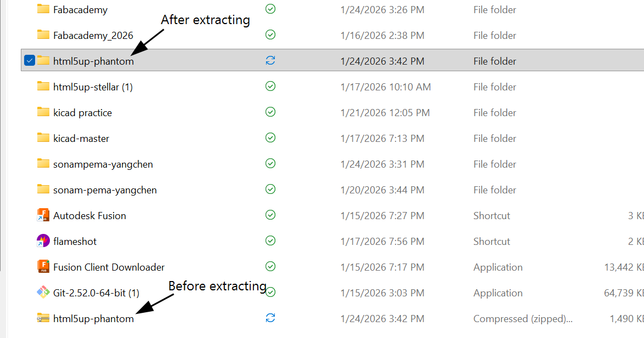Click the blue sync icon beside html5up-phantom folder
This screenshot has height=338, width=644.
270,61
